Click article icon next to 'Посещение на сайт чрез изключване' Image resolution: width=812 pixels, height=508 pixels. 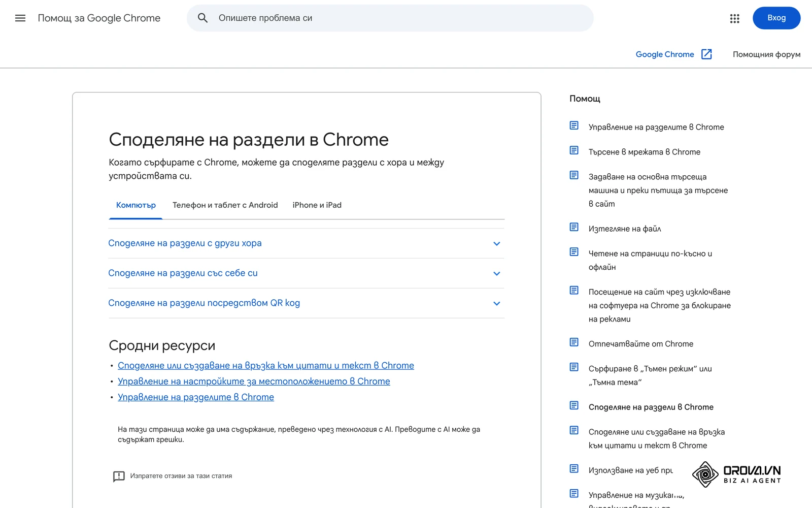tap(574, 291)
